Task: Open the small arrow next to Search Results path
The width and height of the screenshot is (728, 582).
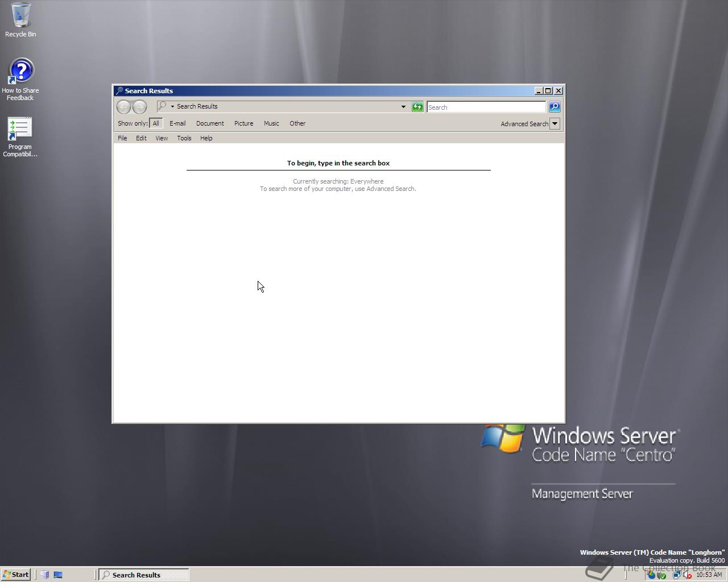Action: (x=172, y=106)
